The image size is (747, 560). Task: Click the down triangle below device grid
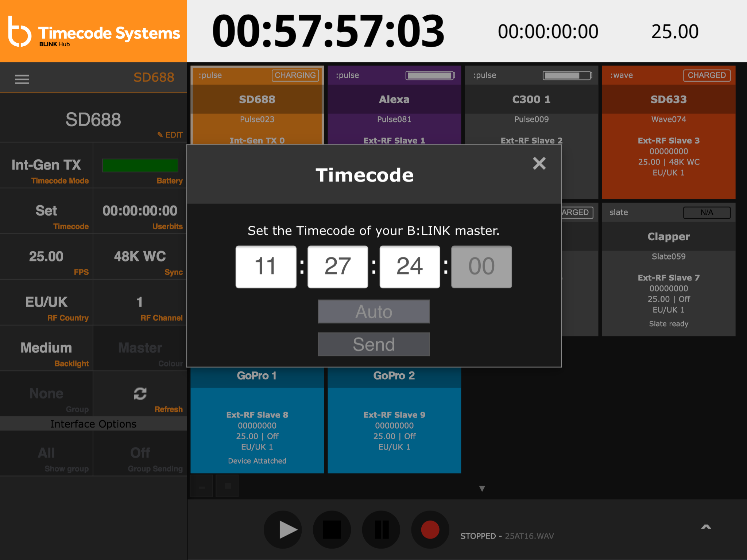click(482, 489)
